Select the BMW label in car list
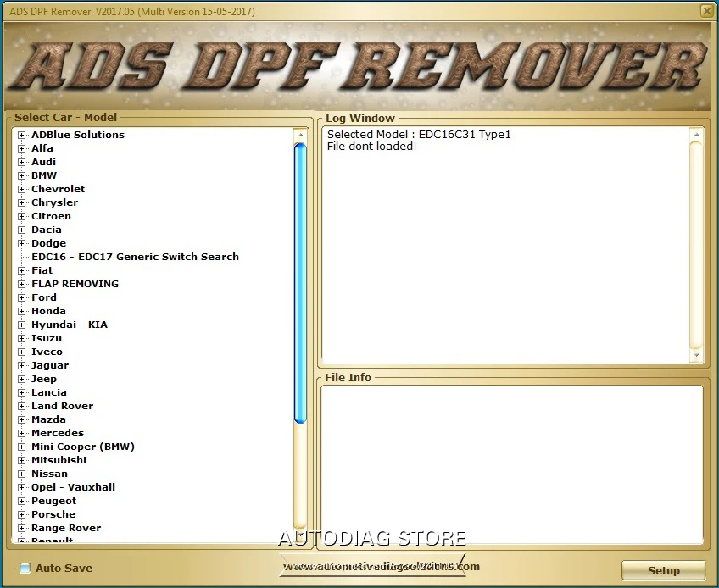The height and width of the screenshot is (588, 719). point(44,175)
